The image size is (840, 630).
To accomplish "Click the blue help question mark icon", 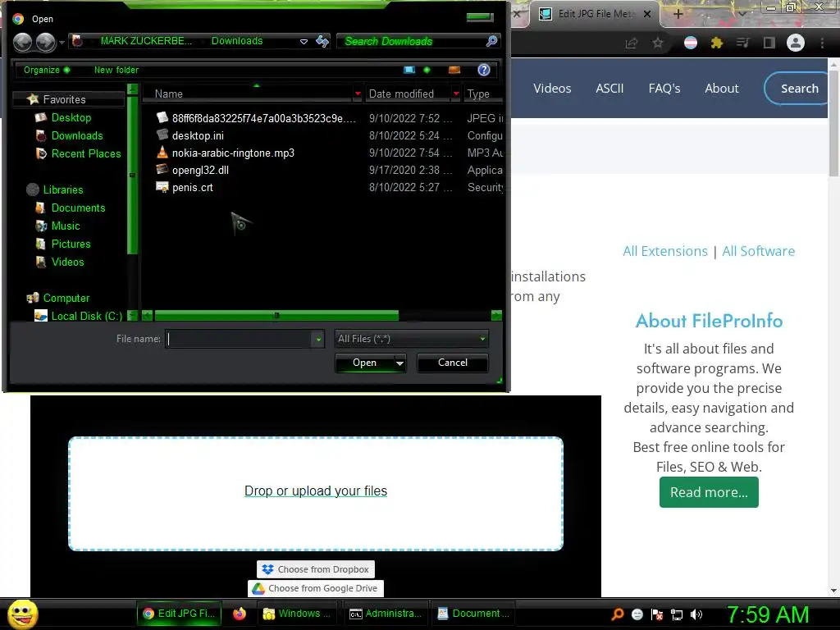I will (x=484, y=71).
